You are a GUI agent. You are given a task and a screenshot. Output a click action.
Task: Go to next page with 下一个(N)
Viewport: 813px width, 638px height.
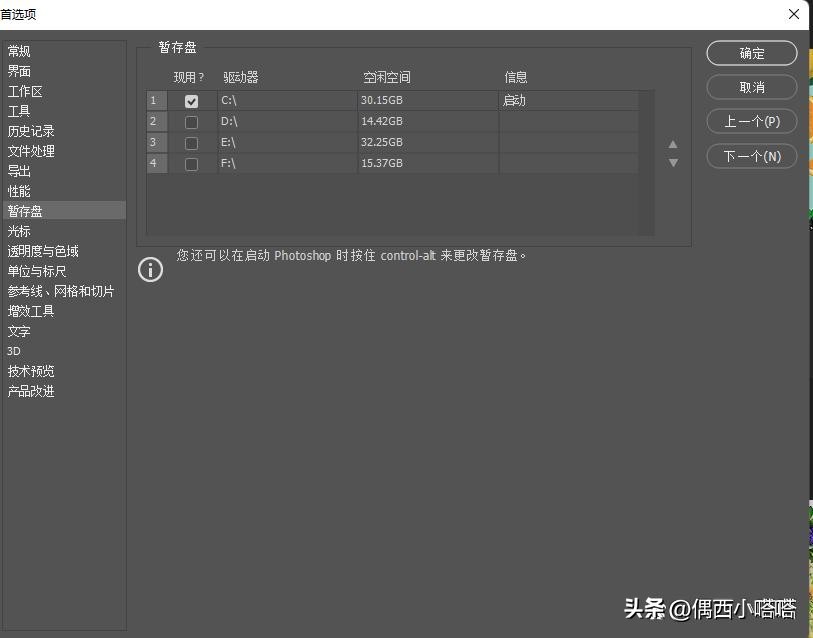751,156
